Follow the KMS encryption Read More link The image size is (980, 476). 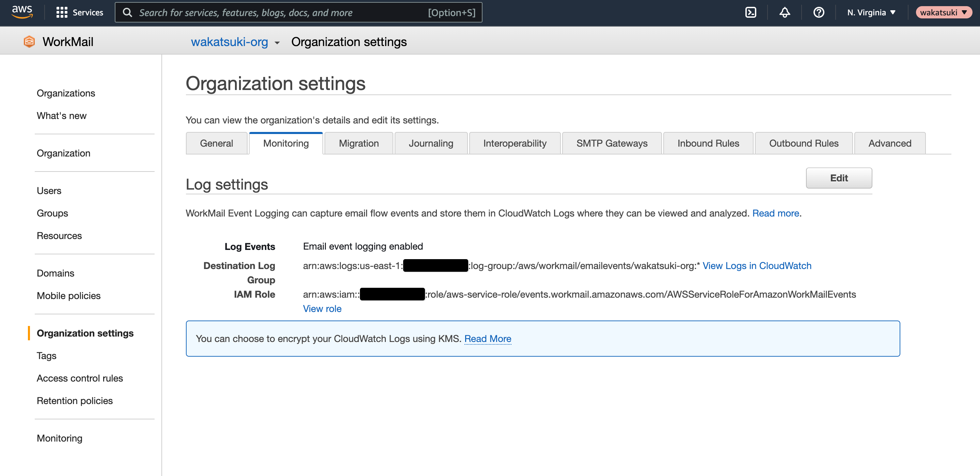[x=487, y=339]
